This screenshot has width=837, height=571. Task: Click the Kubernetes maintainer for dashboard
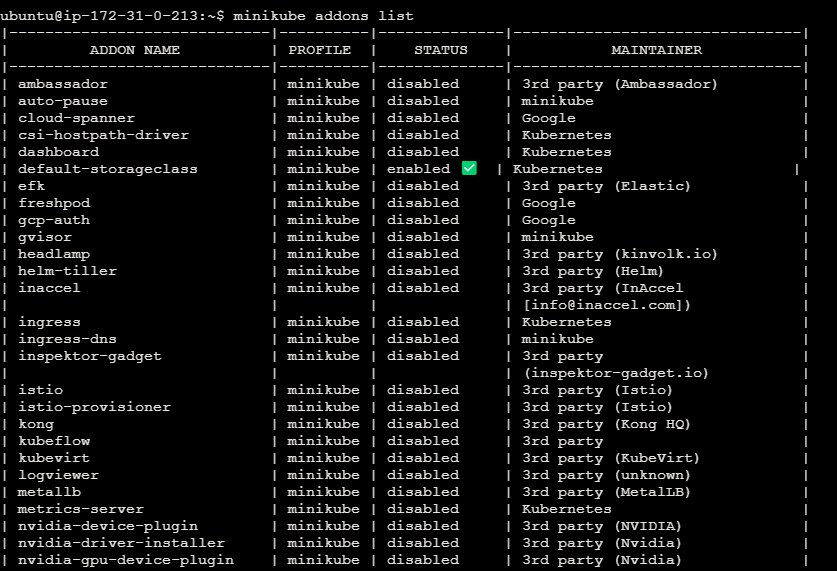pos(566,152)
